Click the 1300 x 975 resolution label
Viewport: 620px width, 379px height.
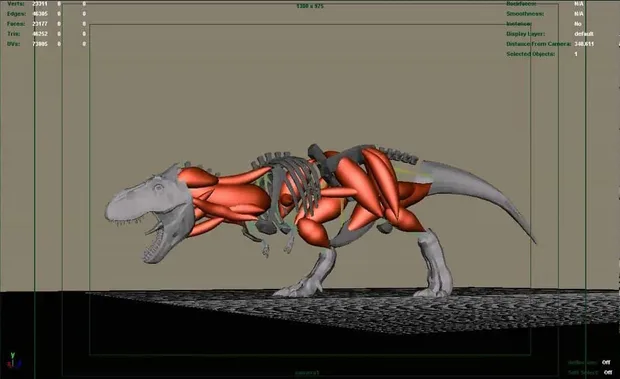point(310,6)
